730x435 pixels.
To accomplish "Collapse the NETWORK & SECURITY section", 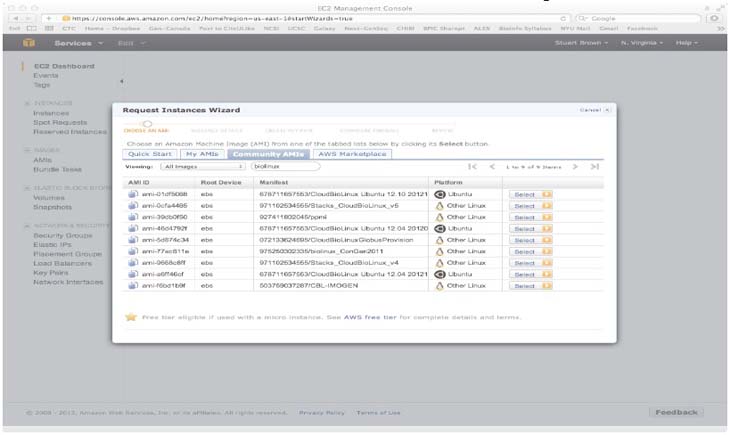I will (x=27, y=225).
